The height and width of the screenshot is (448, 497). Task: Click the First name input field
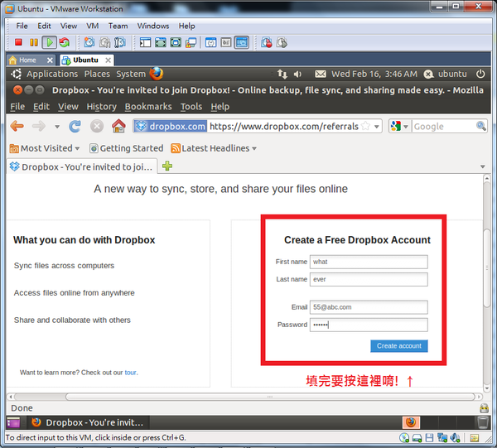369,262
